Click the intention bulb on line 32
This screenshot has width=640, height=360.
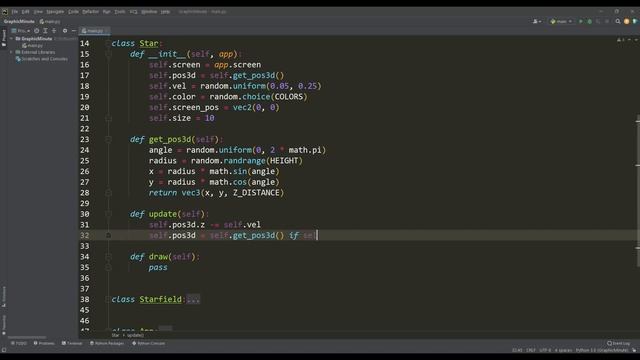(108, 235)
